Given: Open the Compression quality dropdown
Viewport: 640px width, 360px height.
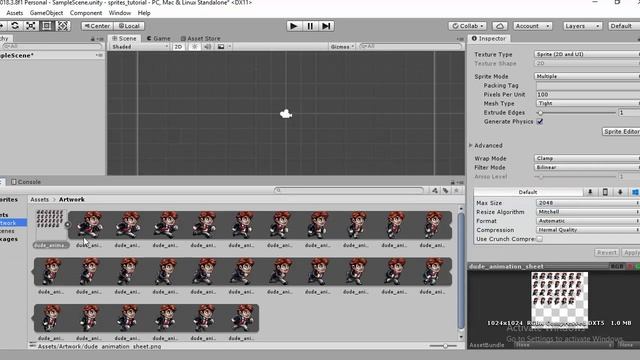Looking at the screenshot, I should [x=588, y=230].
